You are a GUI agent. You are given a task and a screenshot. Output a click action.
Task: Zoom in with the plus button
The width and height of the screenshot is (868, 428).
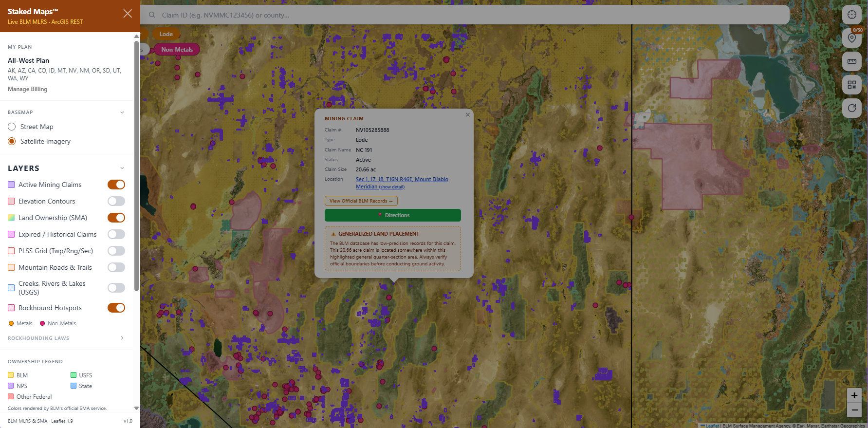click(x=854, y=395)
